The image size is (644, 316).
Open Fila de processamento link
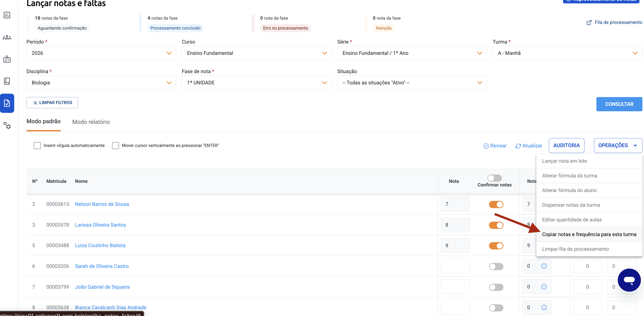point(618,23)
